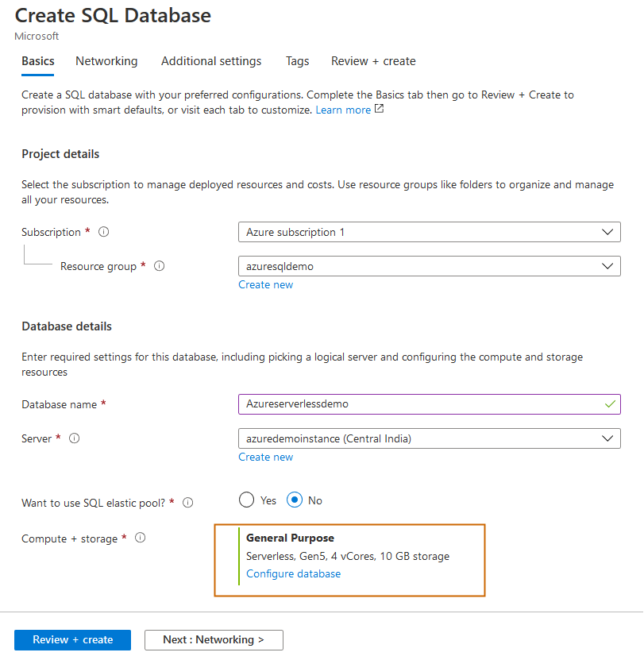Click the Subscription info icon
The height and width of the screenshot is (660, 644).
[103, 233]
